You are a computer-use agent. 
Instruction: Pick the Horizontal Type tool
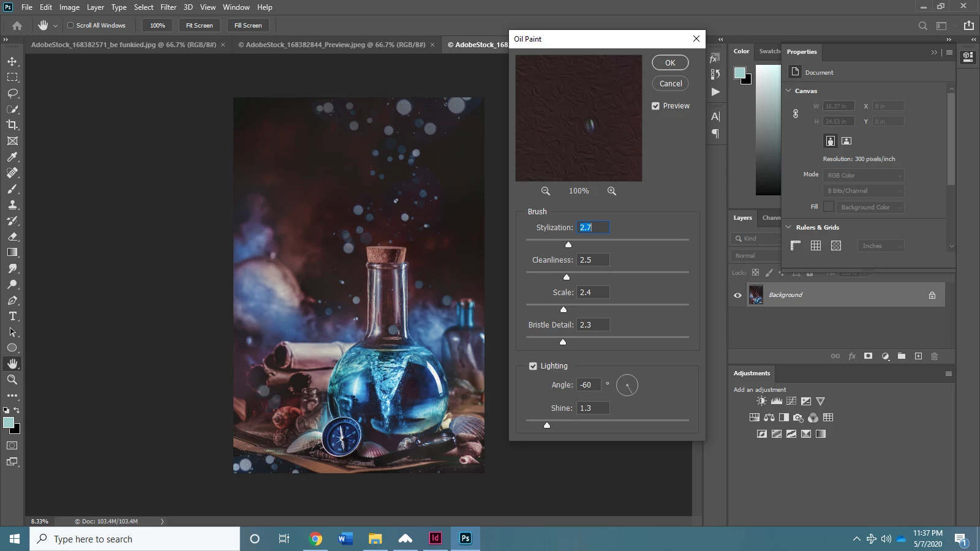click(x=12, y=316)
